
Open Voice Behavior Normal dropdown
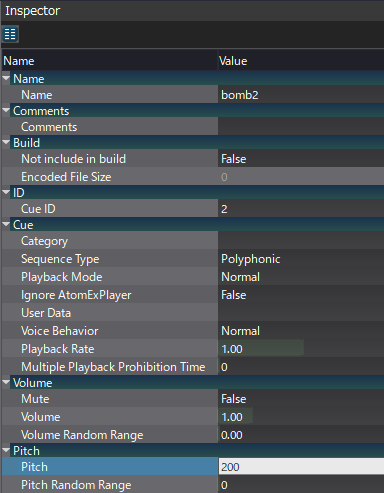pyautogui.click(x=301, y=331)
